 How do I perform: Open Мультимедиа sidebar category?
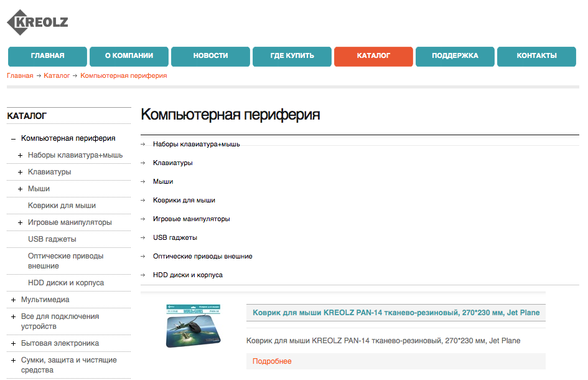(45, 300)
